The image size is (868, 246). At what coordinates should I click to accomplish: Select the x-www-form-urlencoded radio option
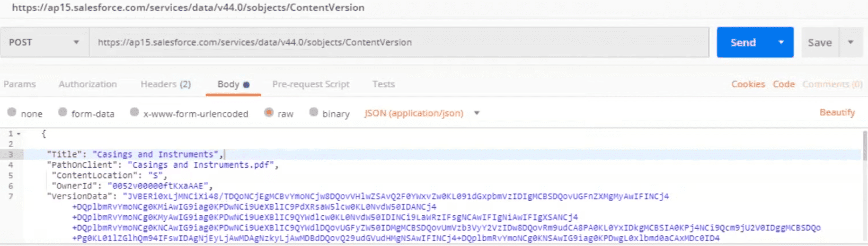(x=135, y=112)
